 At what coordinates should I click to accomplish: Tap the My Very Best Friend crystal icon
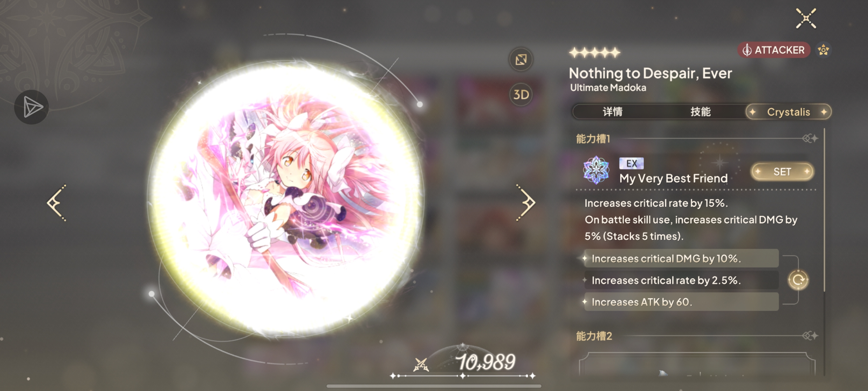(596, 170)
